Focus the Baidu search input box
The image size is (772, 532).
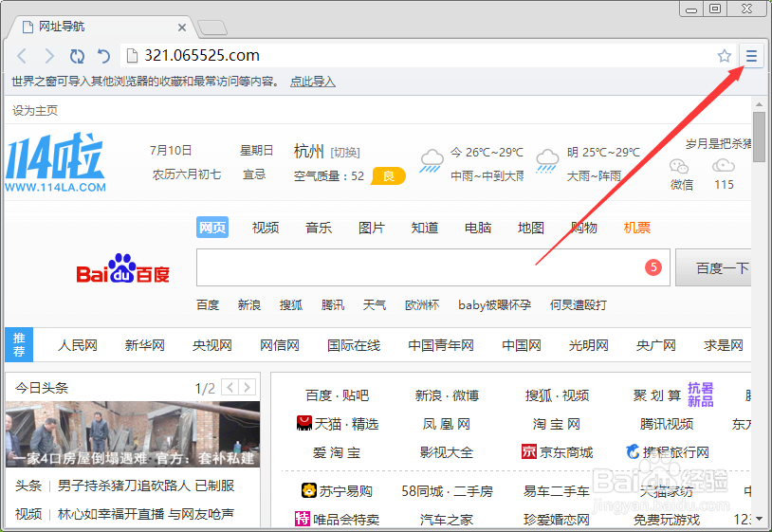433,267
